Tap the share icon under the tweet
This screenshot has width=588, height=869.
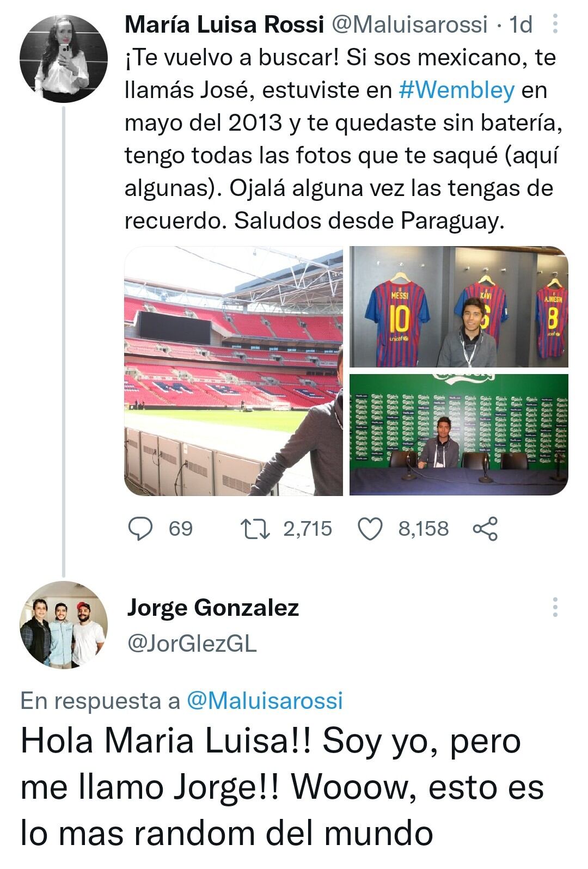pyautogui.click(x=485, y=529)
